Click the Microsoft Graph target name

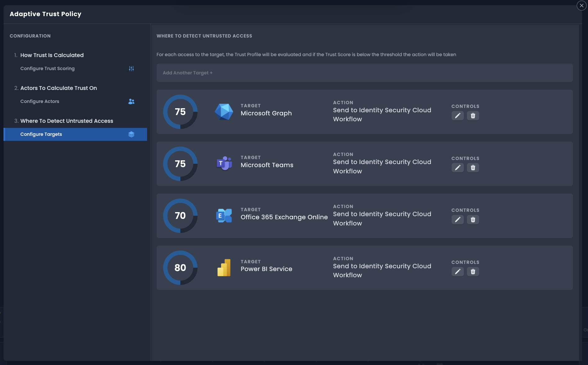coord(266,113)
